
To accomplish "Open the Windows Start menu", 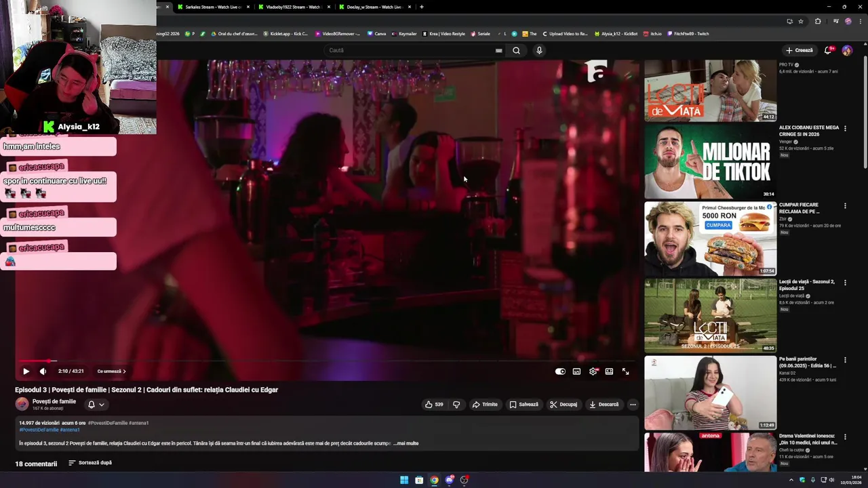I will pyautogui.click(x=404, y=480).
